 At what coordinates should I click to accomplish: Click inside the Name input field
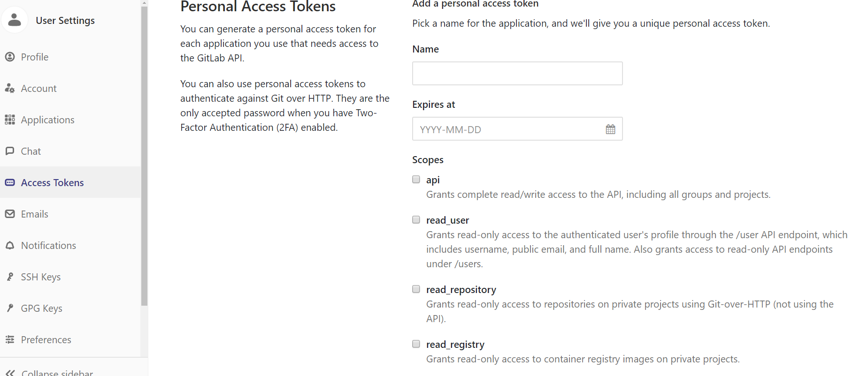pyautogui.click(x=517, y=73)
